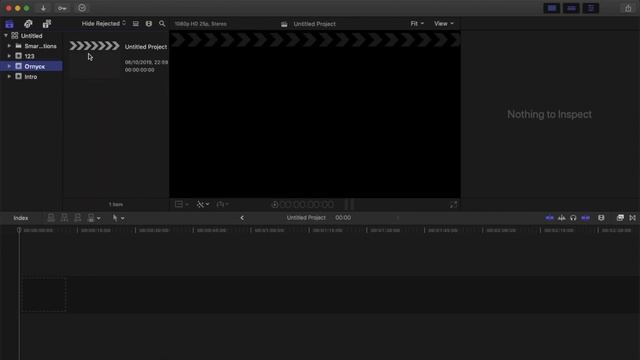640x360 pixels.
Task: Select the Smart Collections folder
Action: (31, 46)
